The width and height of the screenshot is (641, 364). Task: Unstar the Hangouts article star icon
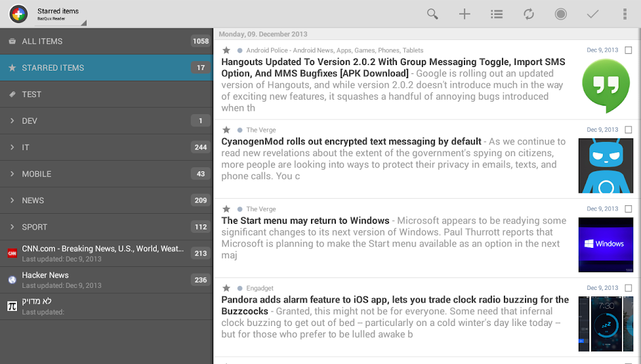point(226,51)
